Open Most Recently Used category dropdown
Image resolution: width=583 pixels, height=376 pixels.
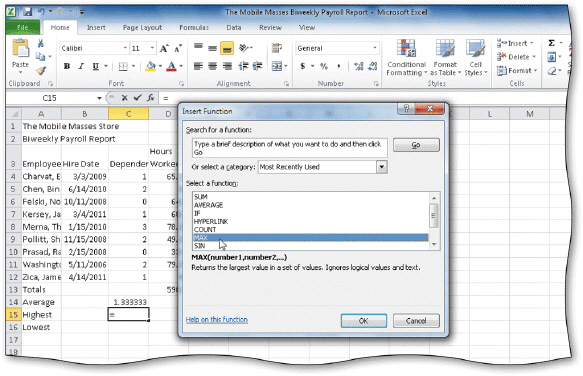pos(381,167)
